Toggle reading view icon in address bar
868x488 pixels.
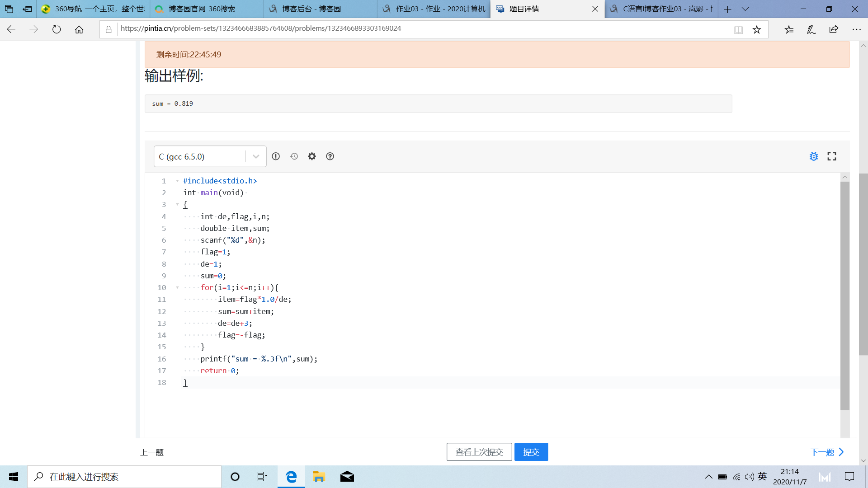pos(738,30)
